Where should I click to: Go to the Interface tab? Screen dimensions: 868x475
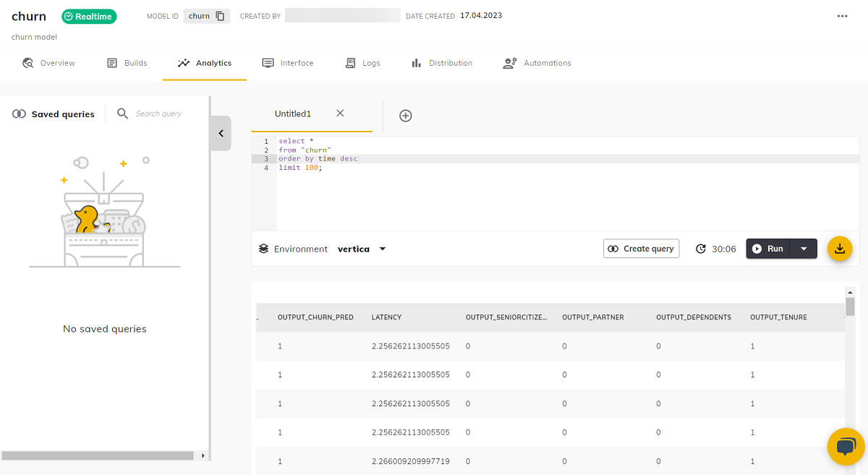click(288, 63)
